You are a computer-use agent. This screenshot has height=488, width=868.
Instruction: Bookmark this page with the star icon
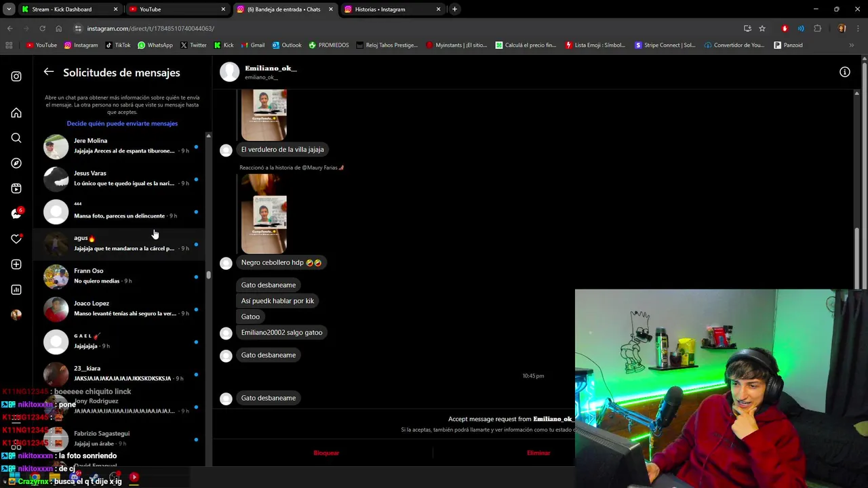762,28
